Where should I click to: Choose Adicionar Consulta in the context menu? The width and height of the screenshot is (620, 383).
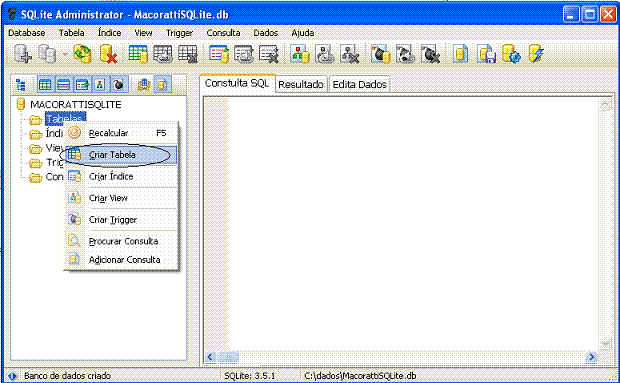tap(121, 260)
